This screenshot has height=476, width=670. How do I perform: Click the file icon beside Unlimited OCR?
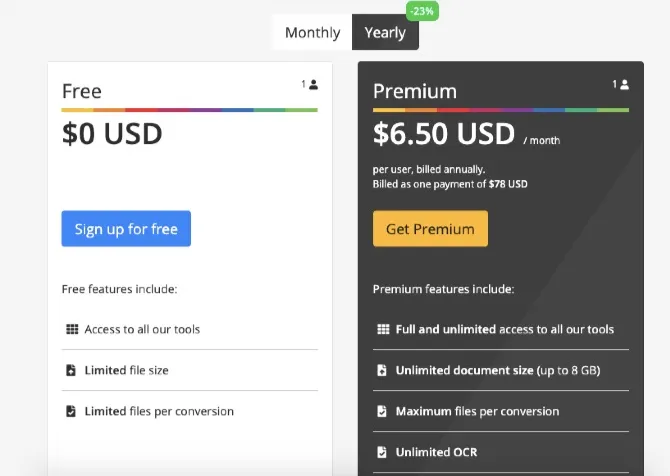point(382,452)
